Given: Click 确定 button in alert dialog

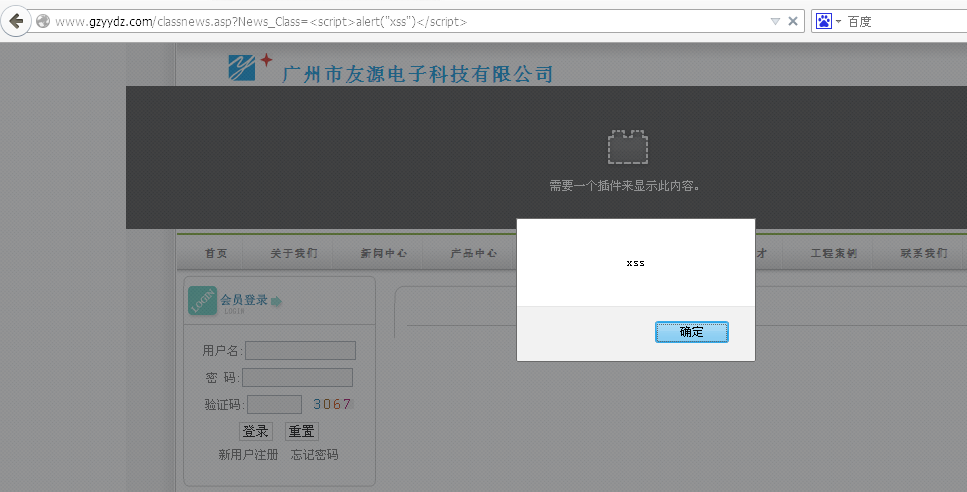Looking at the screenshot, I should (x=691, y=332).
